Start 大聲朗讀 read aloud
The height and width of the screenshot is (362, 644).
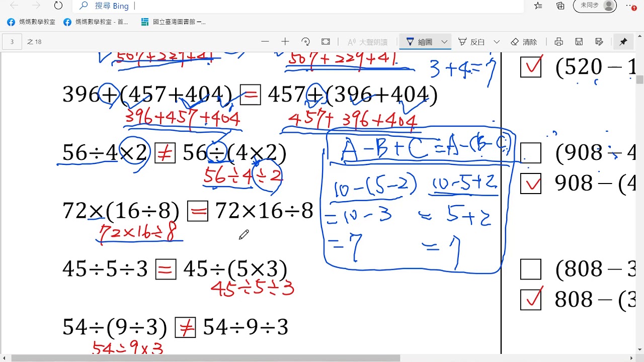(x=367, y=42)
